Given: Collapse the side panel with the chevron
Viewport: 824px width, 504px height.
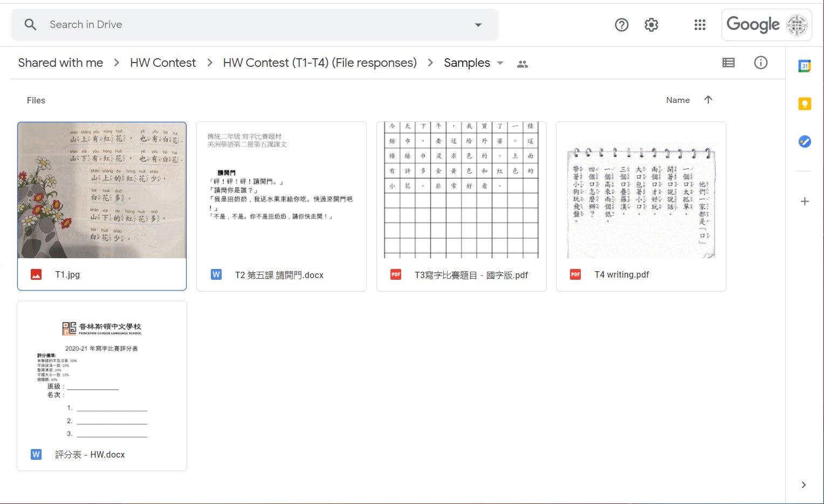Looking at the screenshot, I should (x=803, y=485).
